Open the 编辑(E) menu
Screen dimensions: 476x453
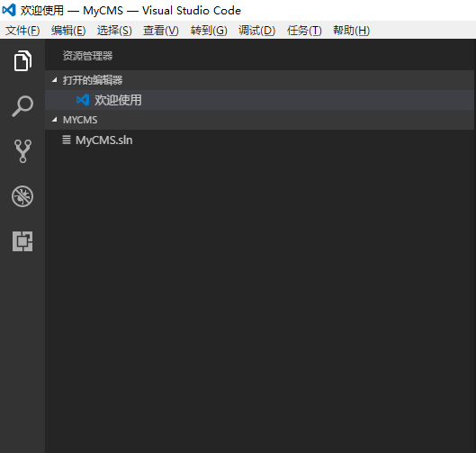68,31
